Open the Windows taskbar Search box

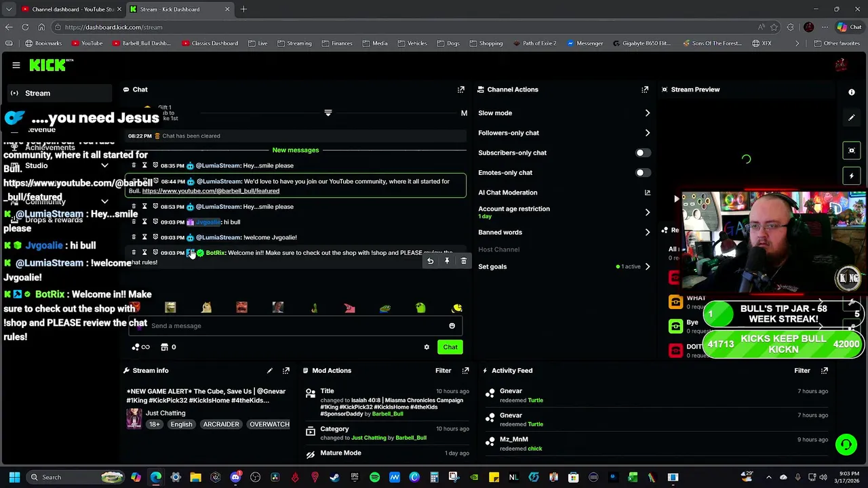point(76,477)
